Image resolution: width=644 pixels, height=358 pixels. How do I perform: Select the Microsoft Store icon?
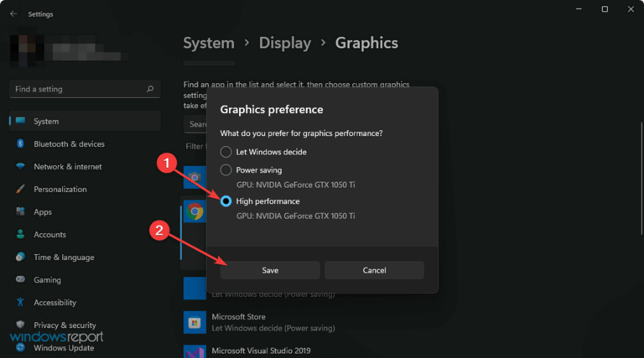[x=195, y=322]
